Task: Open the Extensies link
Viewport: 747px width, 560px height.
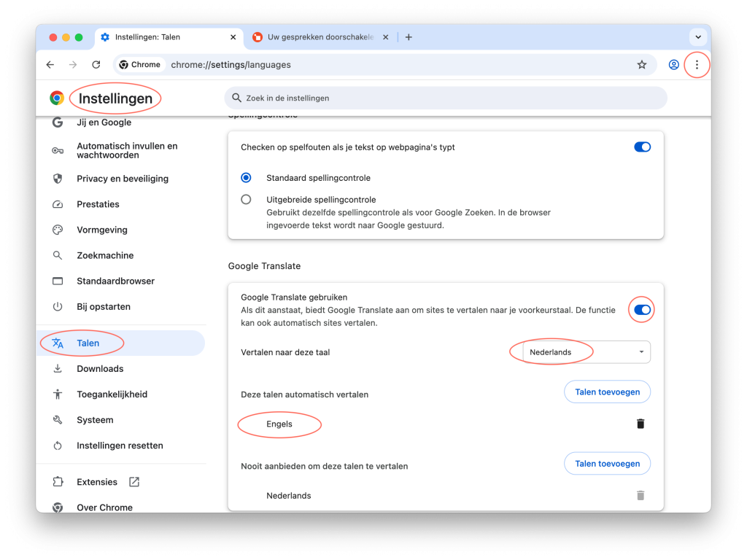Action: click(x=97, y=482)
